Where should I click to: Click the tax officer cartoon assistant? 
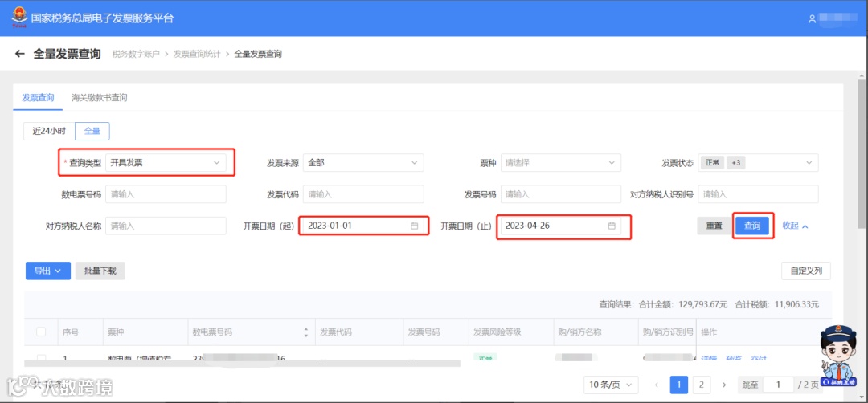tap(838, 355)
